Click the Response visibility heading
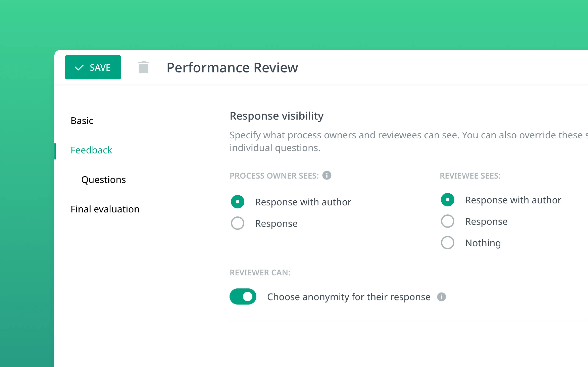588x367 pixels. coord(276,116)
